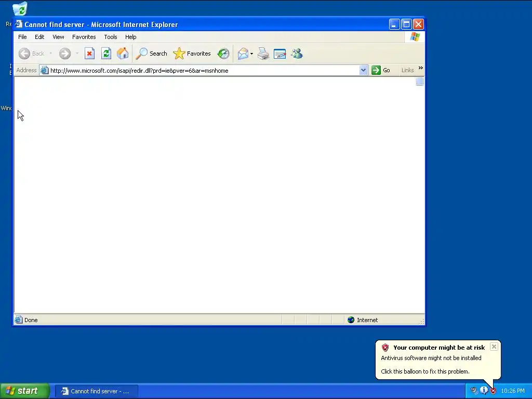The width and height of the screenshot is (532, 399).
Task: Launch the Messenger icon in the toolbar
Action: pos(297,54)
